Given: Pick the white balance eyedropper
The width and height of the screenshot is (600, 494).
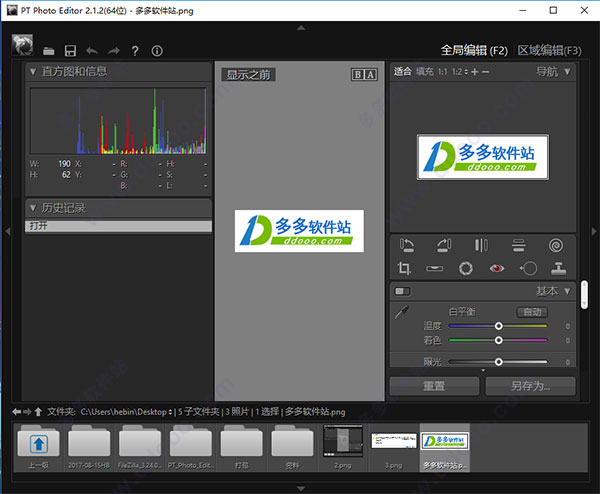Looking at the screenshot, I should click(x=401, y=312).
